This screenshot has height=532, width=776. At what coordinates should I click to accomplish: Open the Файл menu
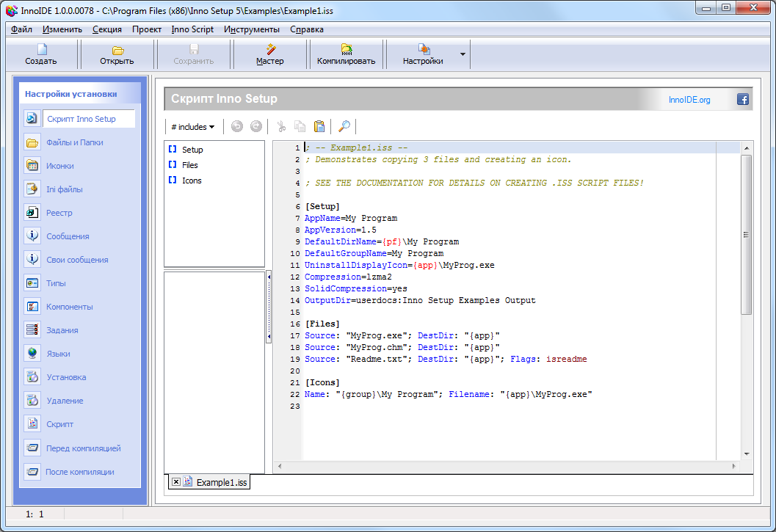tap(22, 29)
